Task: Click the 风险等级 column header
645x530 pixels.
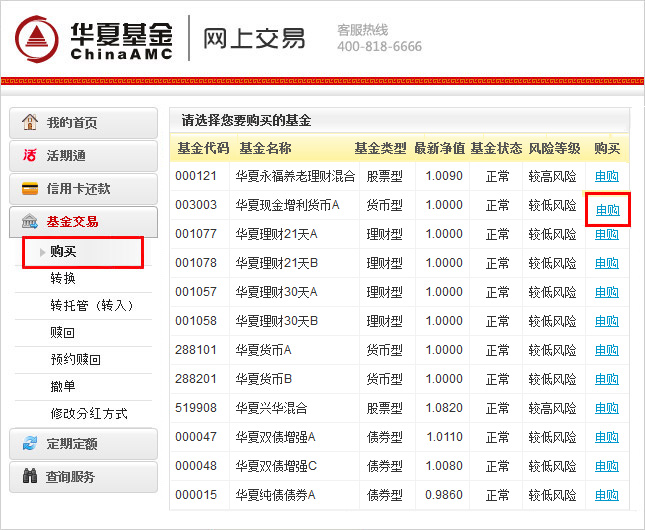Action: (555, 148)
